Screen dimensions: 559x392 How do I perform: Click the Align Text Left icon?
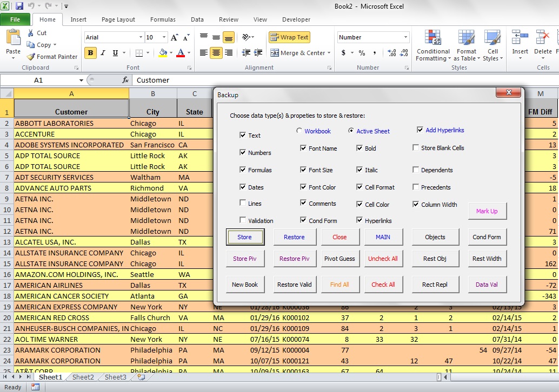[204, 53]
